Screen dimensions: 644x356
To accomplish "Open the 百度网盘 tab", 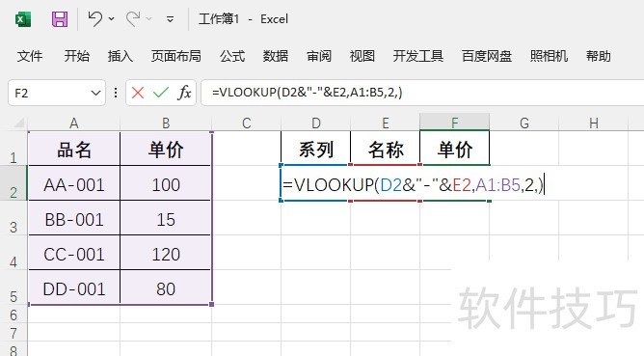I will coord(486,56).
